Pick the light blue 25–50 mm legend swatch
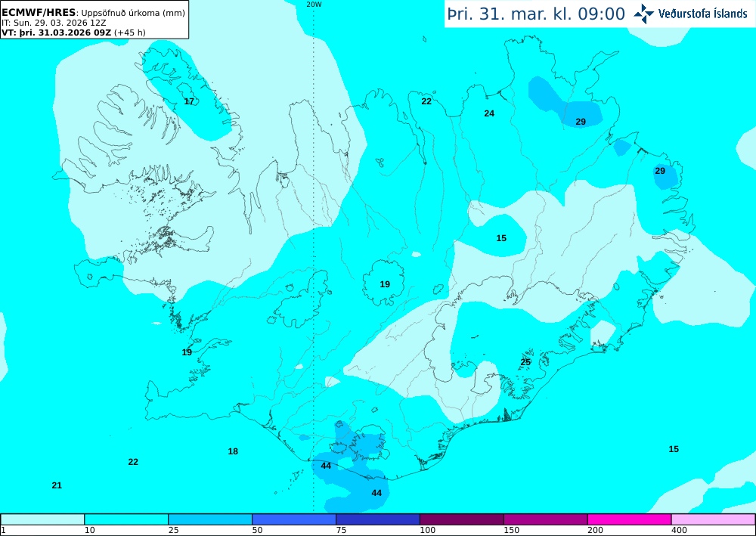756x536 pixels. pyautogui.click(x=210, y=519)
